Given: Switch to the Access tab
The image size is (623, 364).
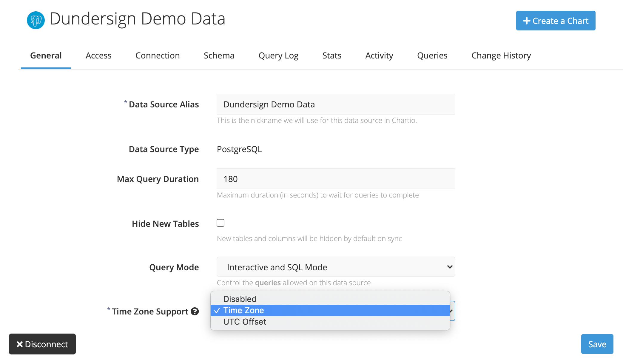Looking at the screenshot, I should coord(98,55).
